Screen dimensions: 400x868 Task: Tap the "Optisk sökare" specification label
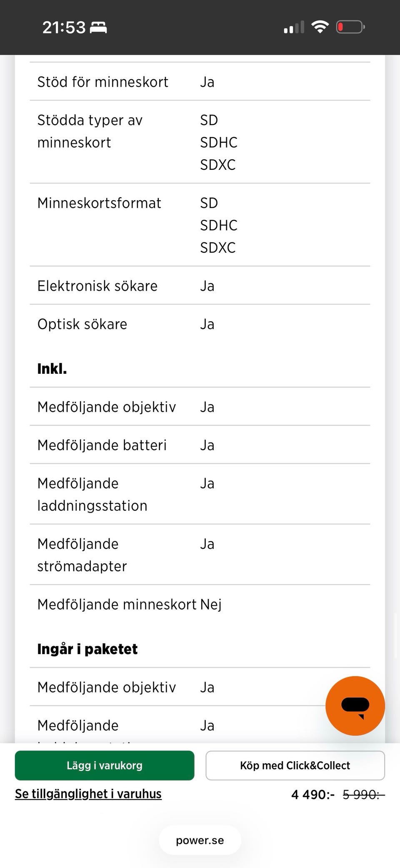tap(82, 324)
